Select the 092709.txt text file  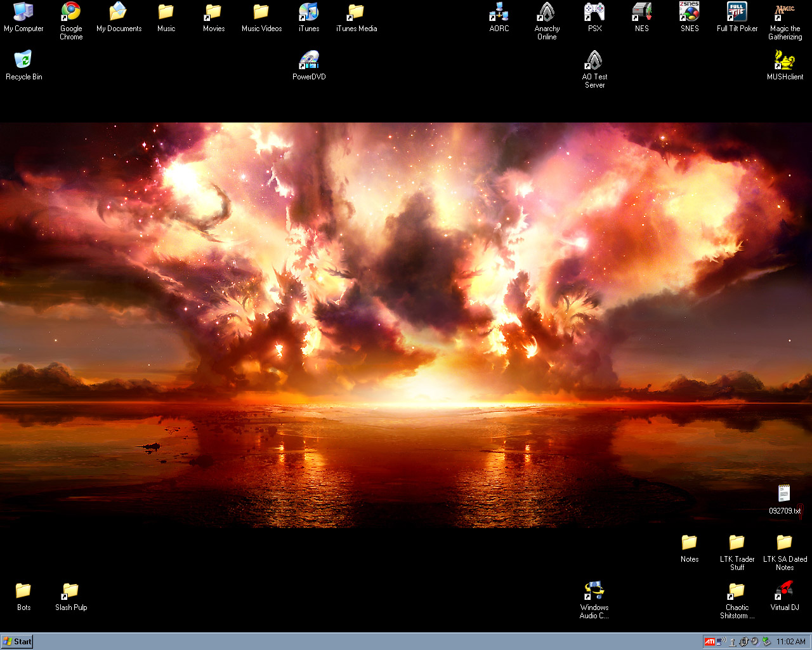785,494
